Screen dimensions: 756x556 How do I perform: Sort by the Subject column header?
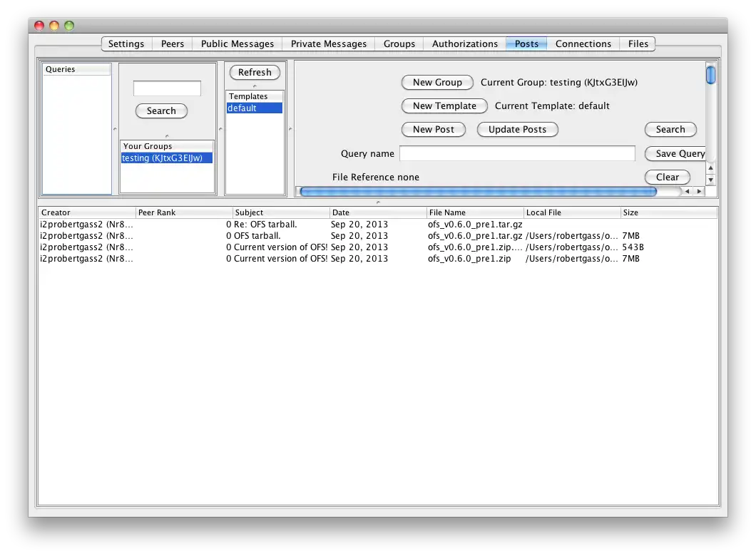pos(281,212)
